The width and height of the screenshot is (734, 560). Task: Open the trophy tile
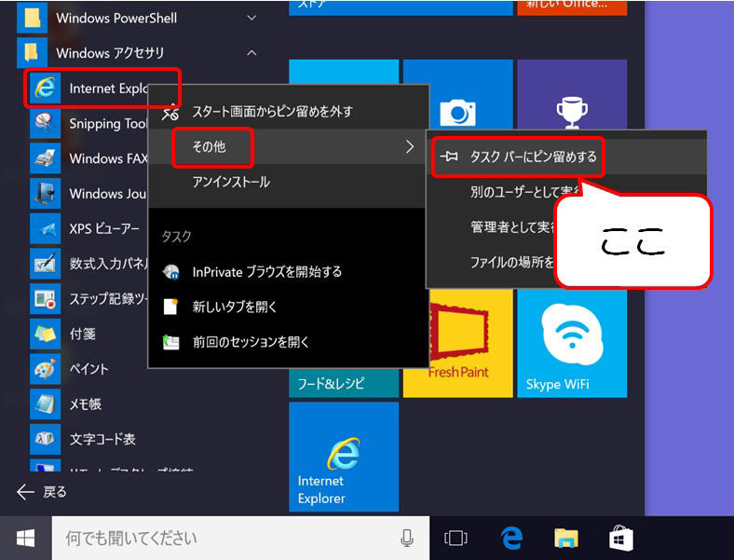coord(572,95)
